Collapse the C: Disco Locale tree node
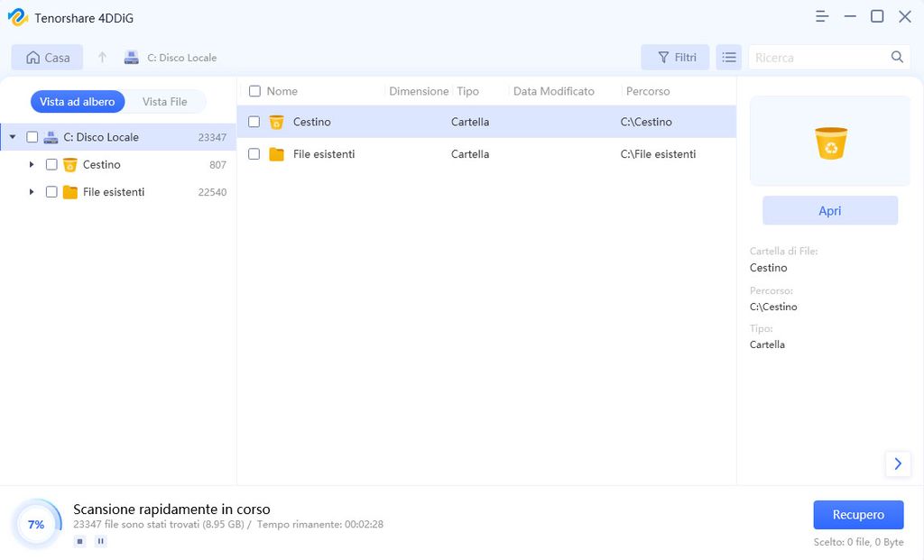 click(13, 138)
